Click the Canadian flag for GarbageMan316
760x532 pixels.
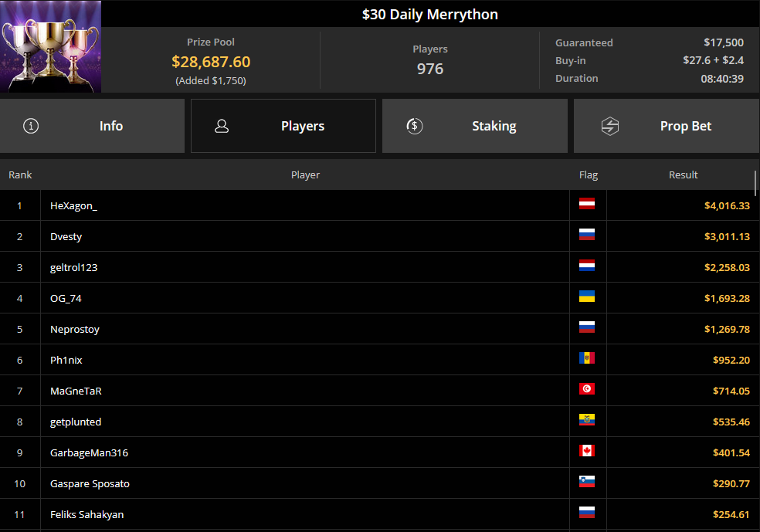(x=587, y=451)
